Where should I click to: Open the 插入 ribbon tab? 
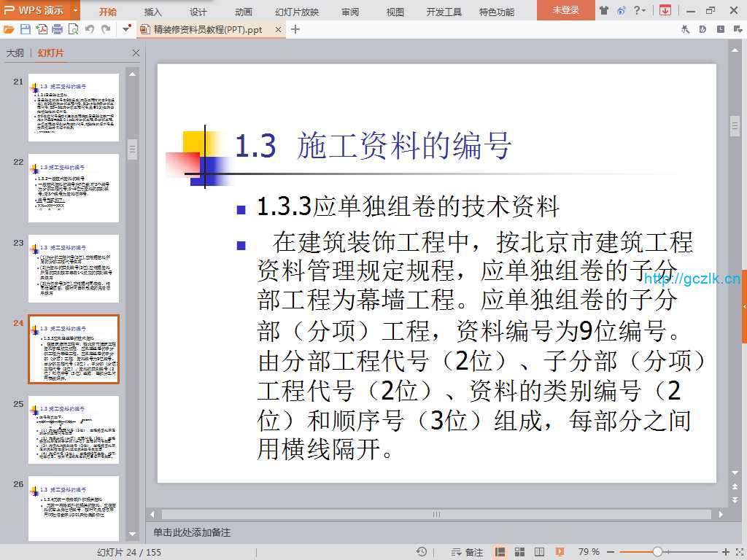[x=153, y=12]
